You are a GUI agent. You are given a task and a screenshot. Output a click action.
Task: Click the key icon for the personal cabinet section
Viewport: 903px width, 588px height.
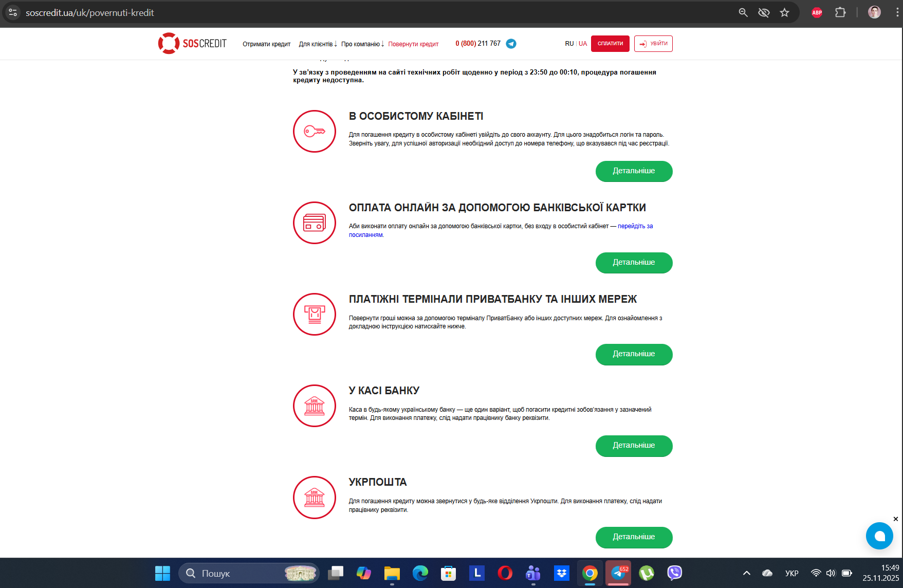pyautogui.click(x=315, y=132)
